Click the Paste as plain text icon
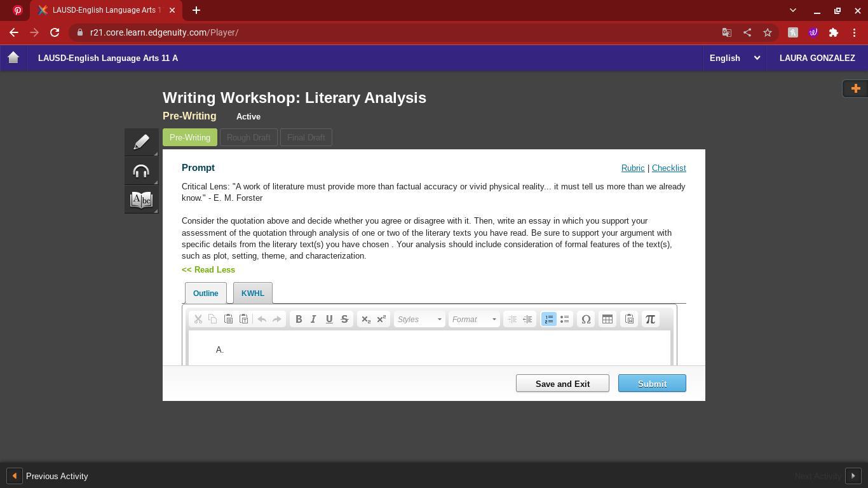The width and height of the screenshot is (868, 488). [243, 319]
